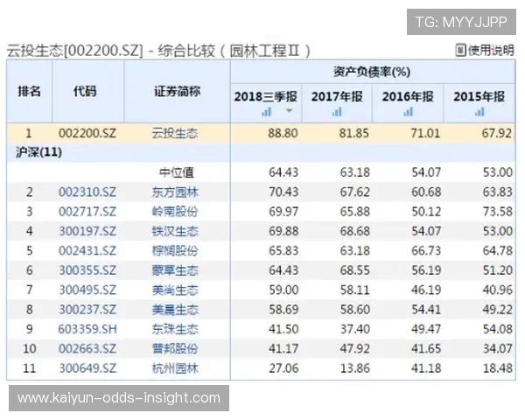
Task: Open stock code link 300649.SZ
Action: 87,368
